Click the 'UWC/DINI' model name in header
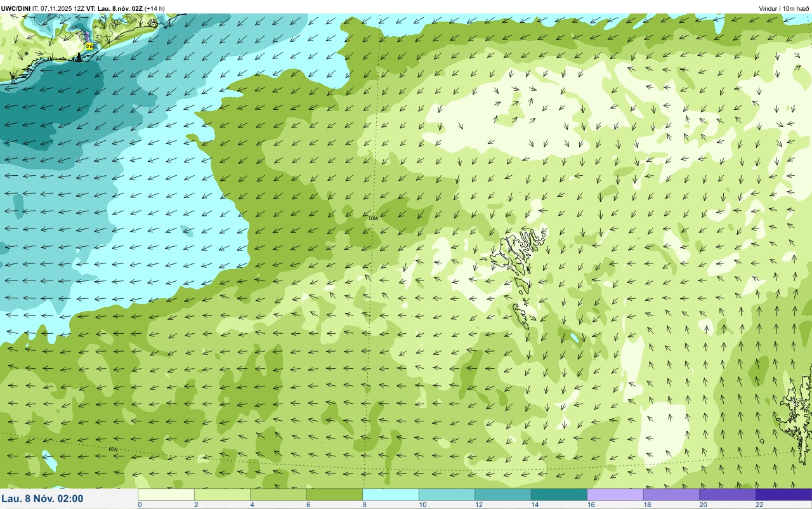812x509 pixels. pyautogui.click(x=16, y=8)
